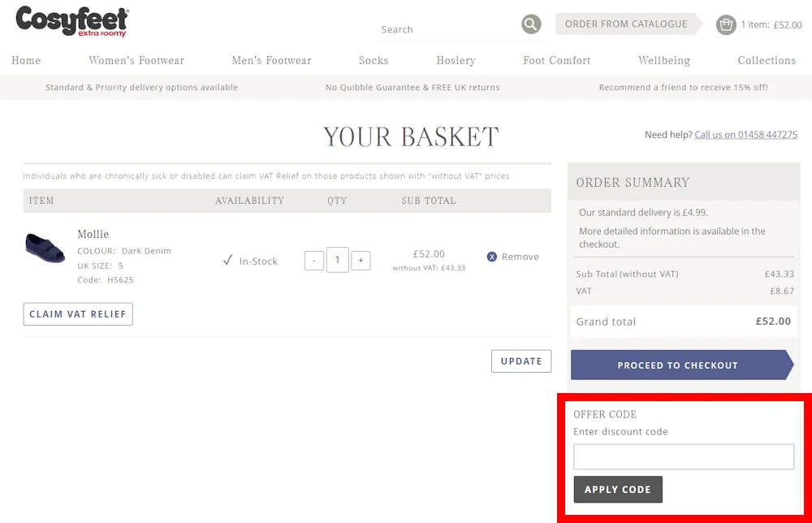Open the Hosiery menu
Screen dimensions: 812x523
tap(456, 61)
